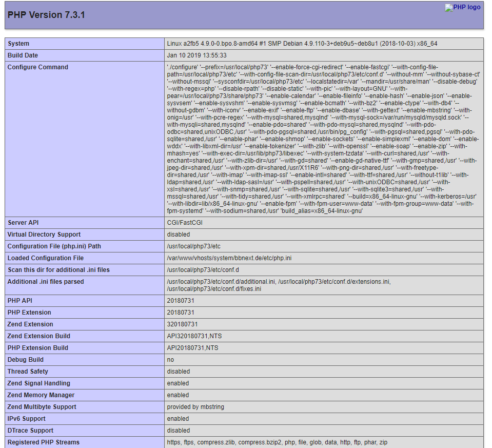
Task: Click Additional .ini files parsed label
Action: coord(46,282)
